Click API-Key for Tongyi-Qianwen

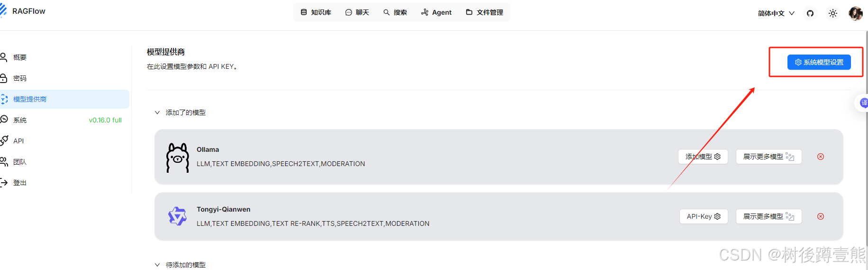704,216
